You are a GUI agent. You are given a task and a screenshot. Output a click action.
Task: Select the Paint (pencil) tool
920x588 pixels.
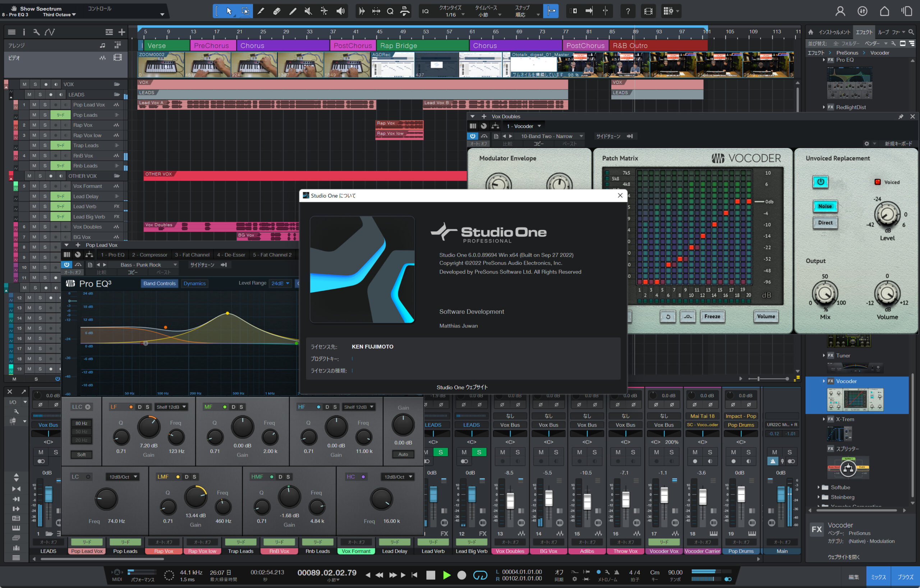pyautogui.click(x=293, y=11)
